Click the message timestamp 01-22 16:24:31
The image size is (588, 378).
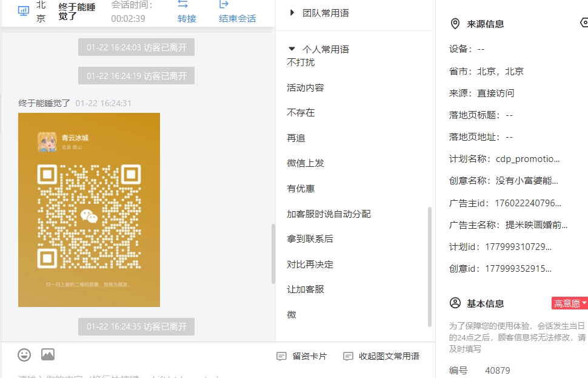104,103
